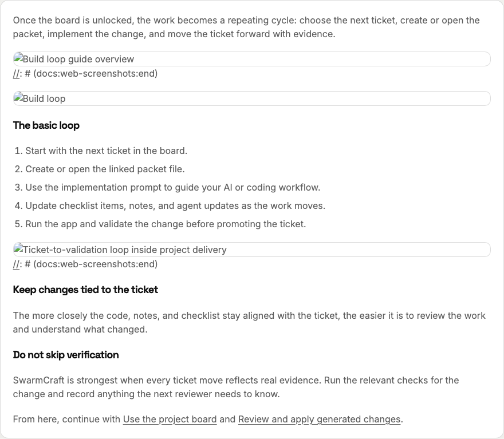Select the "Do not skip verification" heading

click(66, 355)
